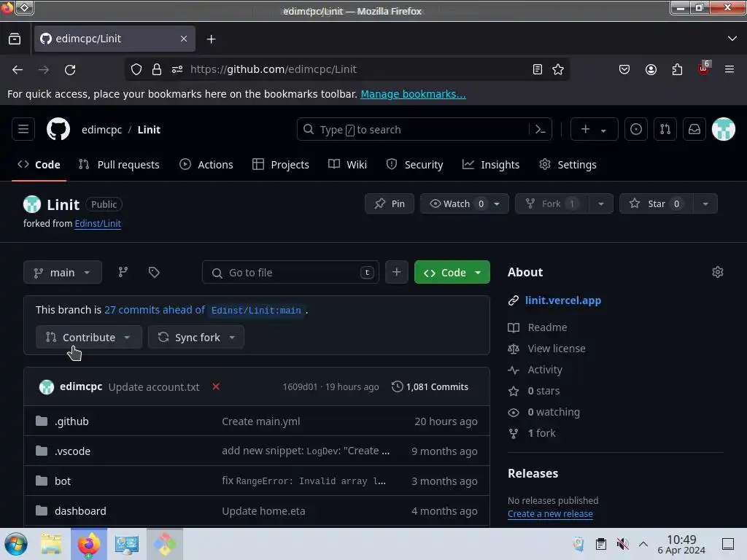Open the Watch notifications dropdown
Image resolution: width=747 pixels, height=560 pixels.
pos(465,204)
